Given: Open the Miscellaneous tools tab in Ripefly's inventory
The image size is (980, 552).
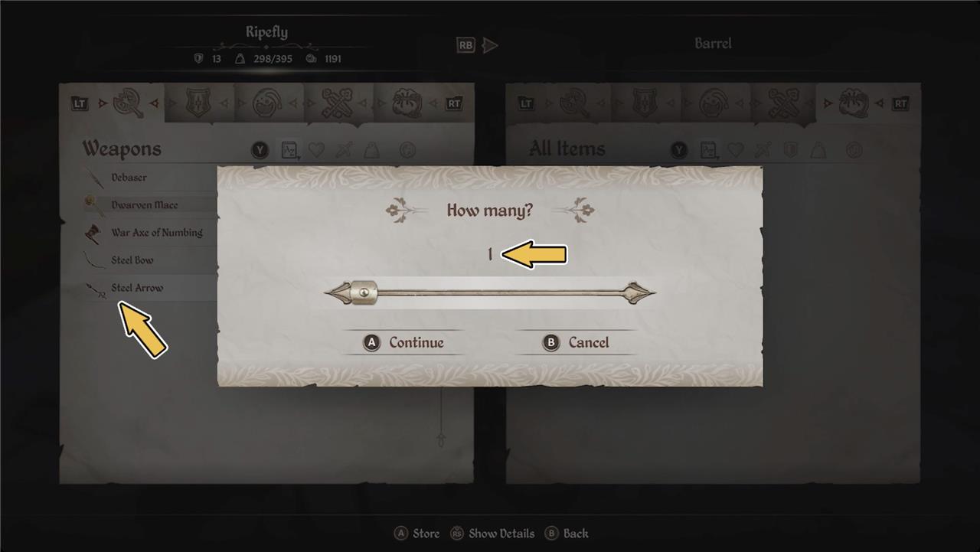Looking at the screenshot, I should click(x=338, y=103).
